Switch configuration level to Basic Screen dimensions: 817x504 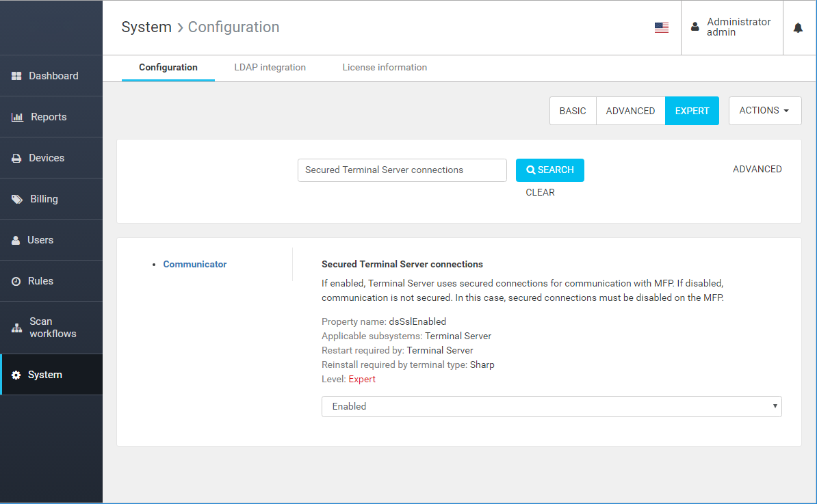[573, 111]
